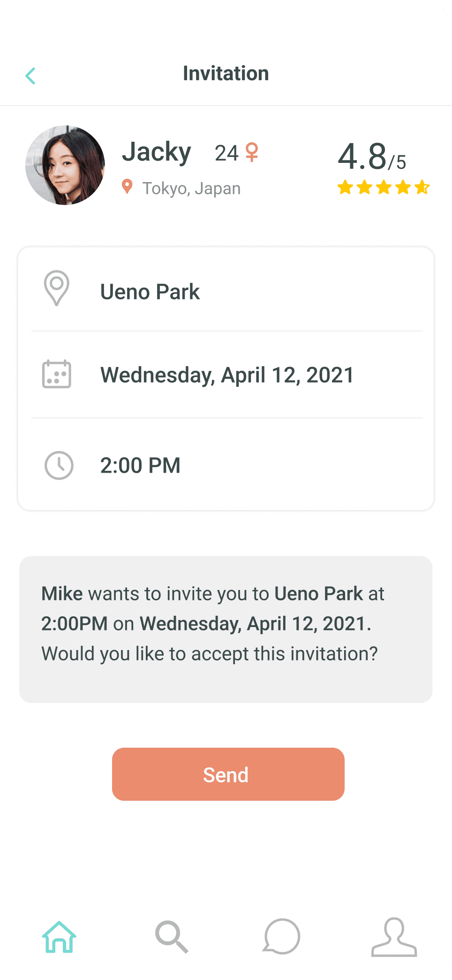Open Jacky's name in the profile header
This screenshot has width=452, height=980.
click(157, 152)
